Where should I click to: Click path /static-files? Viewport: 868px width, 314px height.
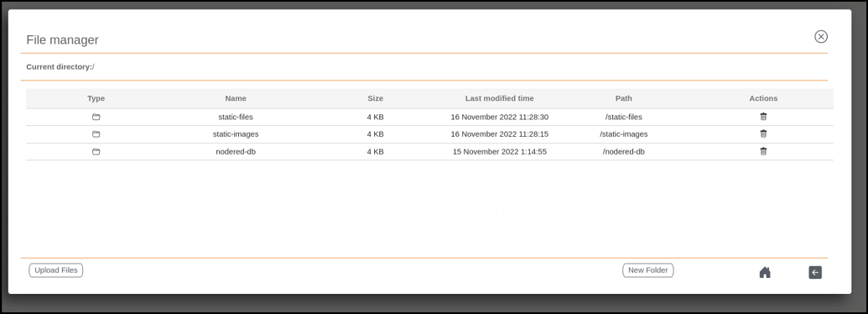click(624, 117)
